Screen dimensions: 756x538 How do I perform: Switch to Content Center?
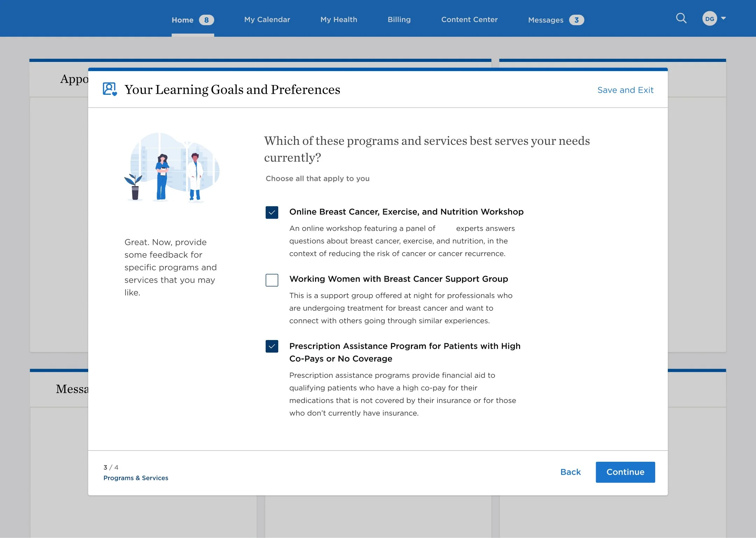pyautogui.click(x=469, y=20)
